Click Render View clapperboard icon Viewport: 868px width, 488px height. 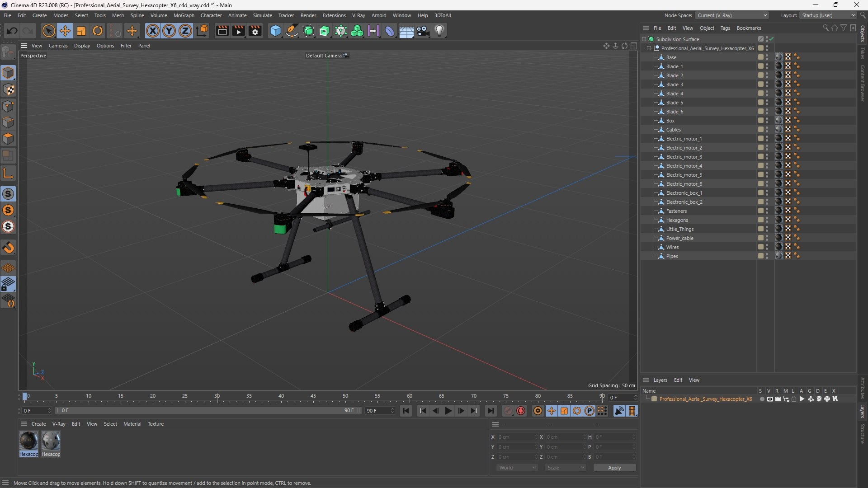tap(222, 31)
